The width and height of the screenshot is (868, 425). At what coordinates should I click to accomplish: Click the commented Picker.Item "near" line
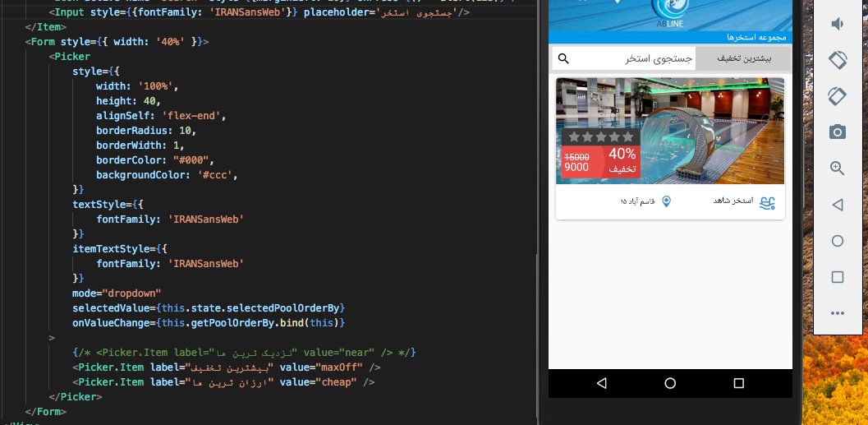(244, 353)
